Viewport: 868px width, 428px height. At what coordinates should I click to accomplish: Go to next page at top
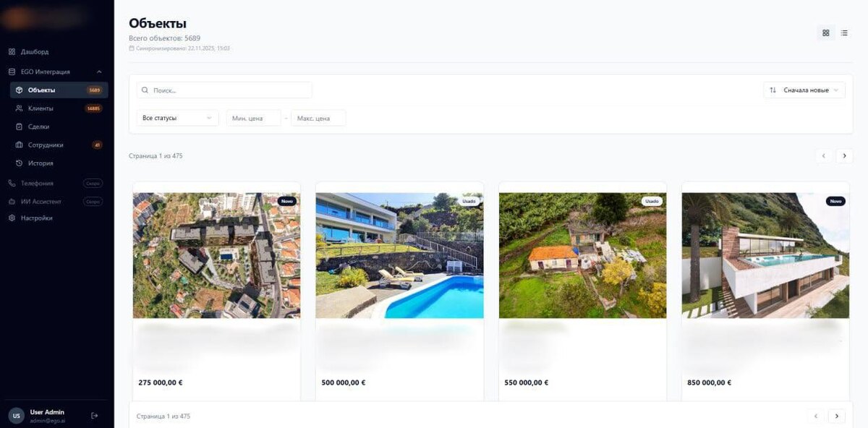[x=844, y=156]
